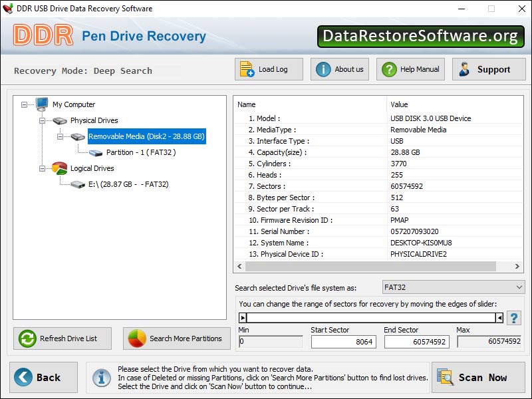Click the blue Back arrow icon
Image resolution: width=532 pixels, height=399 pixels.
coord(23,377)
